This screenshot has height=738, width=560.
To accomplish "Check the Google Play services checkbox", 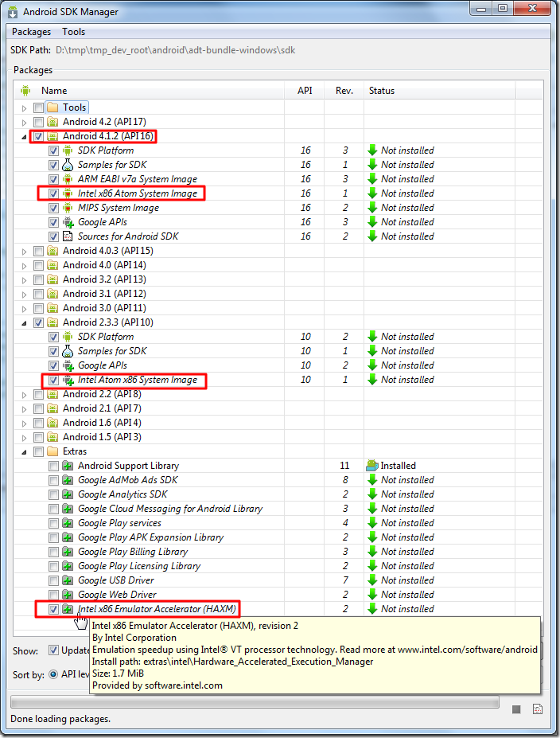I will (53, 523).
